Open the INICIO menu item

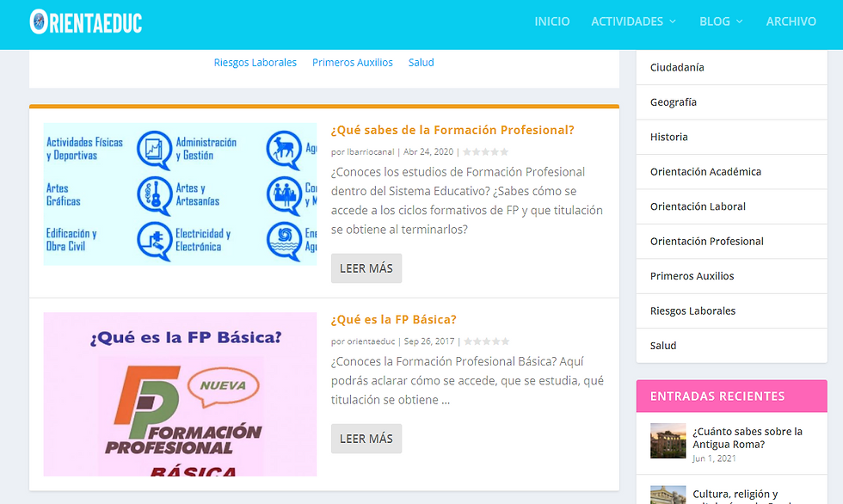pyautogui.click(x=551, y=22)
